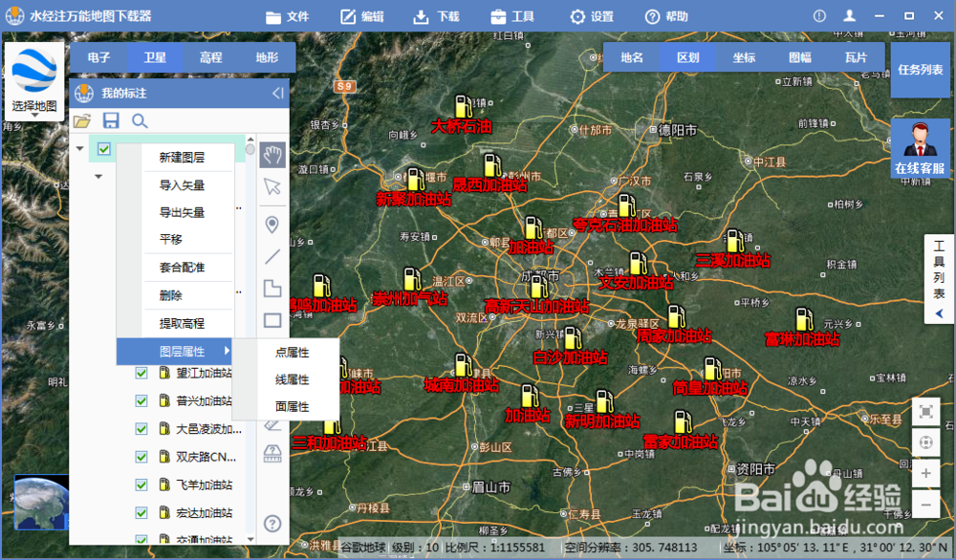Click the info exclamation icon in title bar
This screenshot has width=956, height=560.
pyautogui.click(x=819, y=16)
